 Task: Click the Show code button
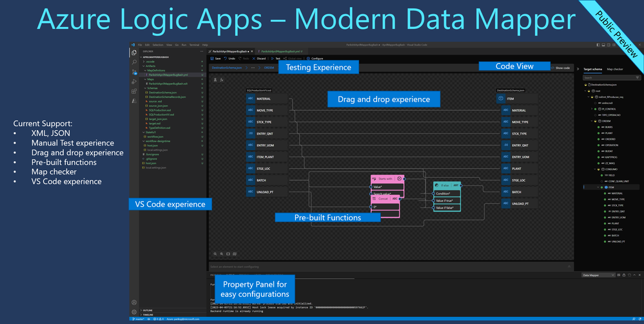point(560,68)
